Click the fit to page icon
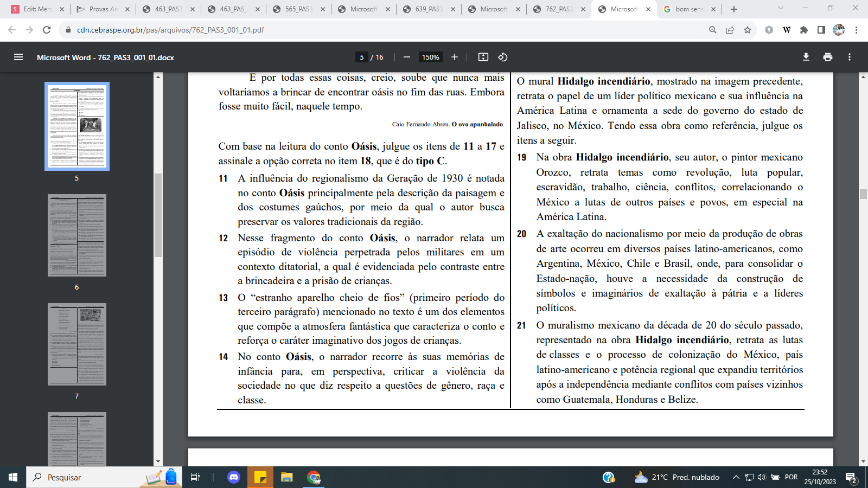The image size is (868, 488). click(x=483, y=57)
